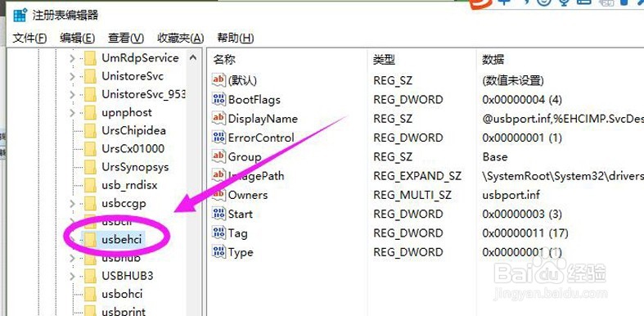Select the upnphost folder icon
The width and height of the screenshot is (644, 316).
[90, 112]
